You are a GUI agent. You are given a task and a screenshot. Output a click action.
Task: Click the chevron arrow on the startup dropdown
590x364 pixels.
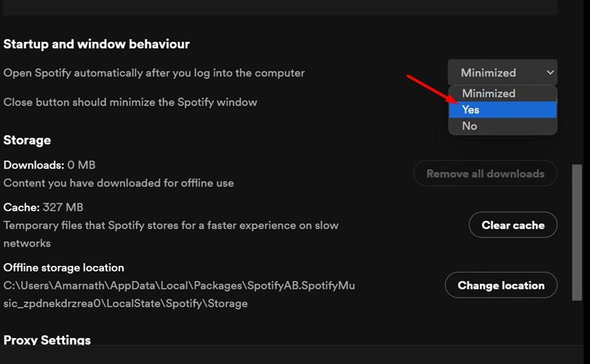click(x=549, y=72)
